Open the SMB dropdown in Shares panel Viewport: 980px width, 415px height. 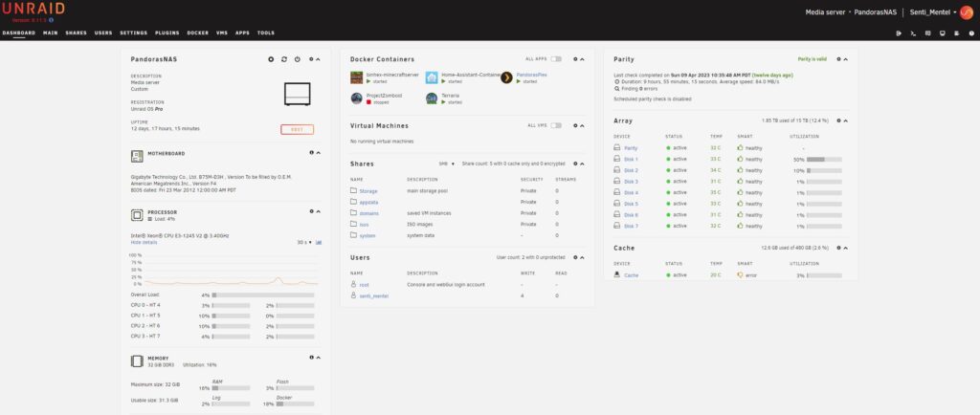(445, 164)
